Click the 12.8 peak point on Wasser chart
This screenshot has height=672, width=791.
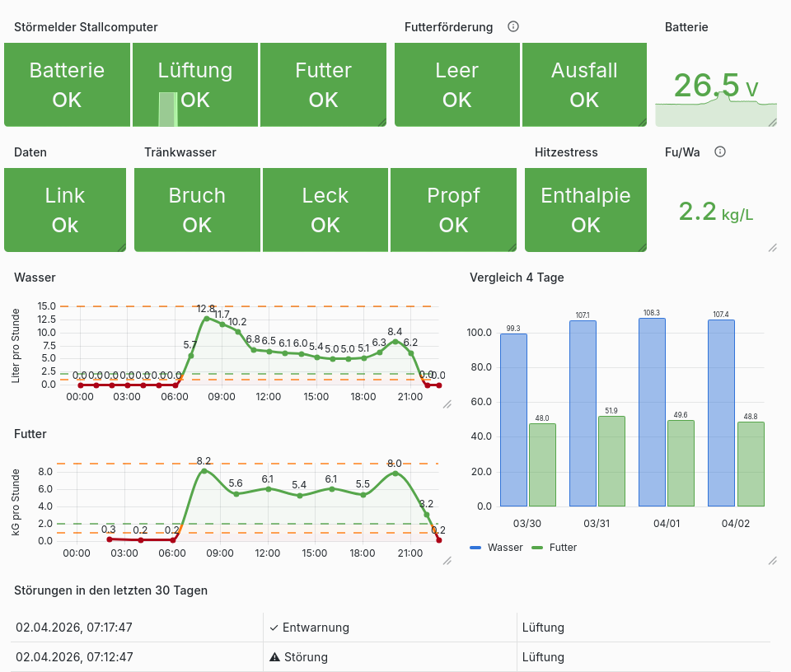point(206,318)
